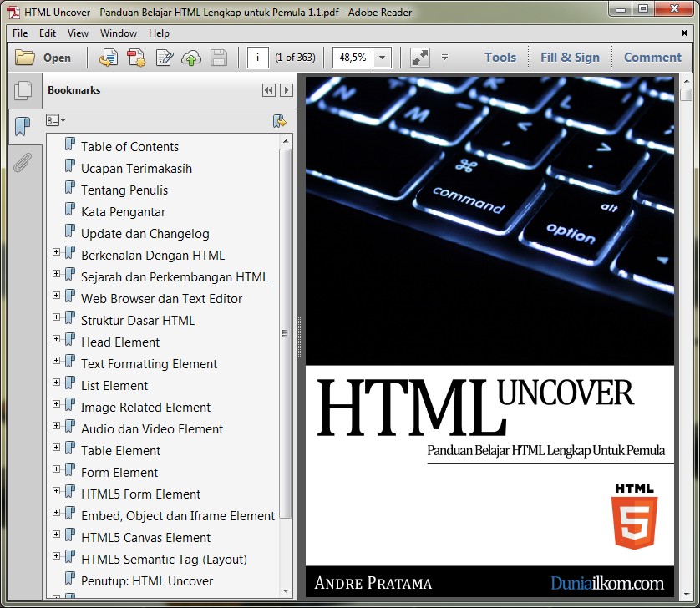
Task: Click the zoom percentage field showing 48,5%
Action: coord(353,58)
